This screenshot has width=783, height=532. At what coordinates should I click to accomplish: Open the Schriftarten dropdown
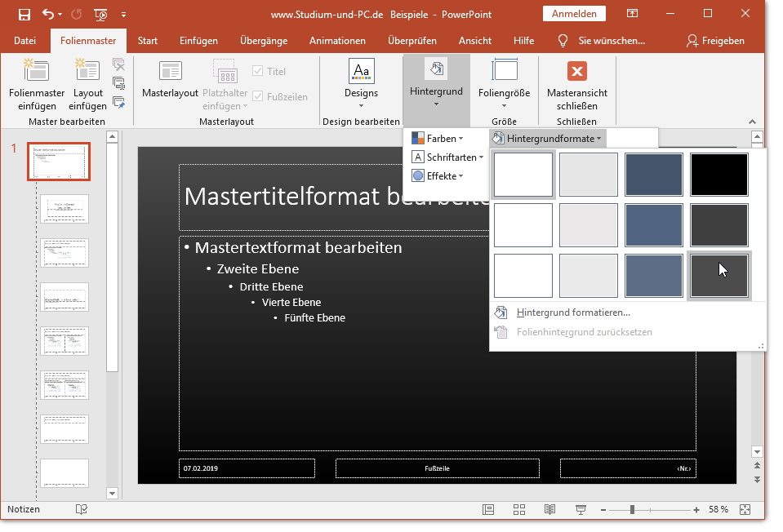[447, 157]
